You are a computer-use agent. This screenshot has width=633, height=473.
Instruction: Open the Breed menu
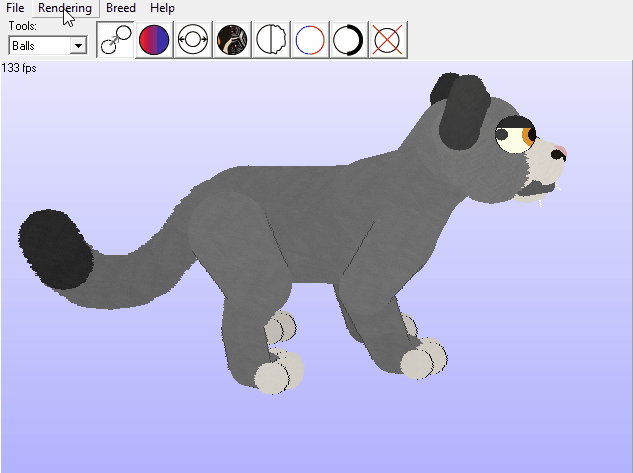[x=121, y=8]
